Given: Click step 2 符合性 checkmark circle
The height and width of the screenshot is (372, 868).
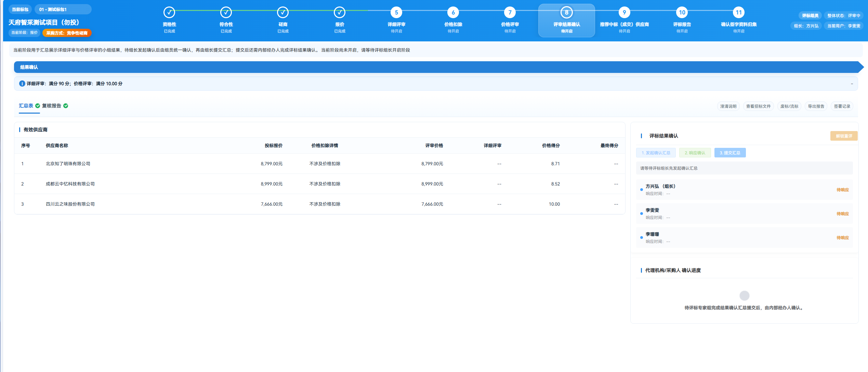Looking at the screenshot, I should pyautogui.click(x=226, y=13).
